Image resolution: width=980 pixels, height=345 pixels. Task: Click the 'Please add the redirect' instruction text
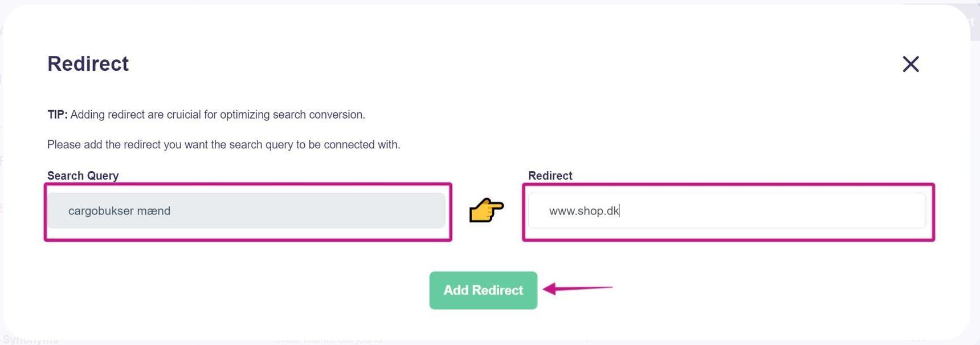pos(223,145)
